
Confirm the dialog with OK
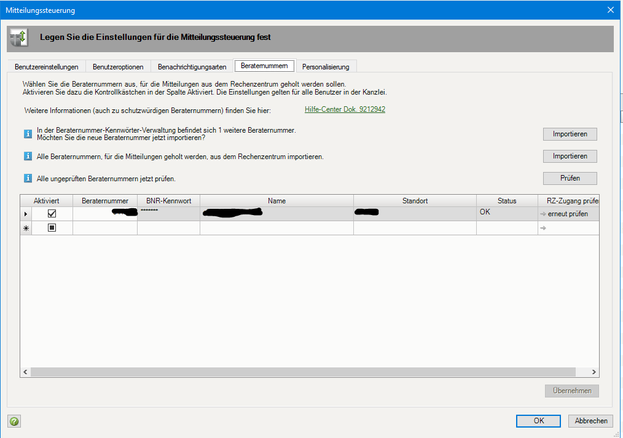[538, 421]
